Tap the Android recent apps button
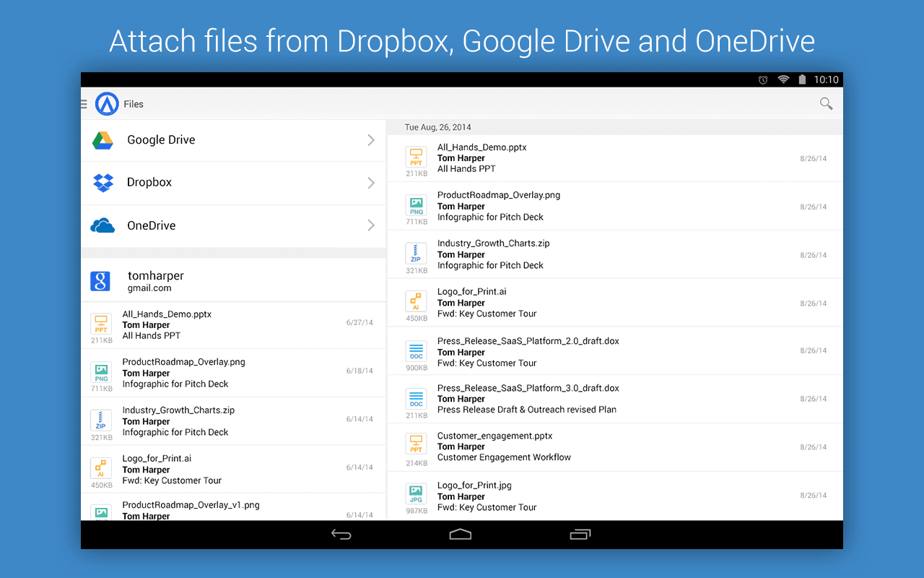The image size is (924, 578). tap(580, 535)
